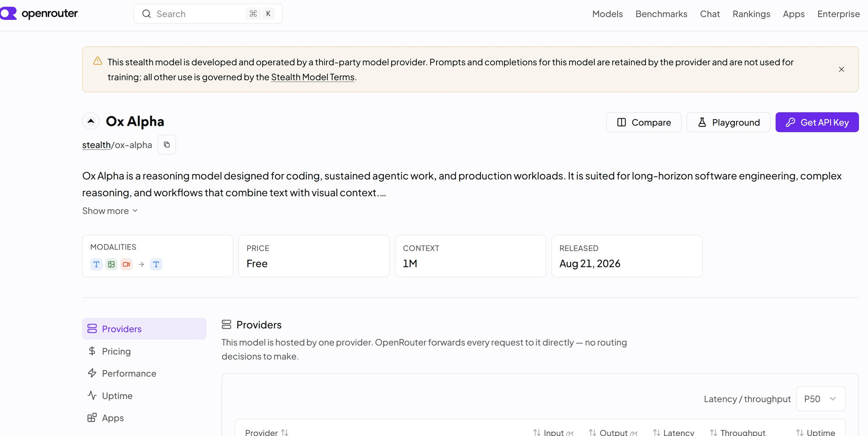Sort the table by Uptime

click(x=815, y=432)
